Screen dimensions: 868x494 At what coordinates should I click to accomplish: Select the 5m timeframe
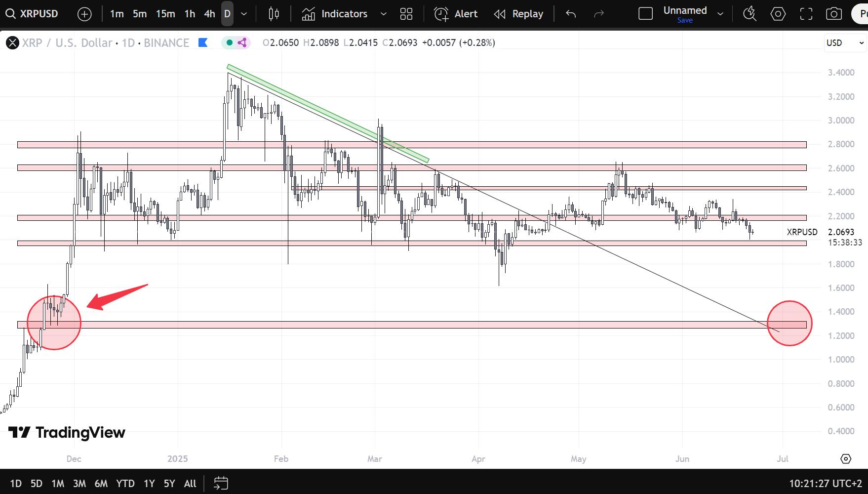tap(140, 14)
